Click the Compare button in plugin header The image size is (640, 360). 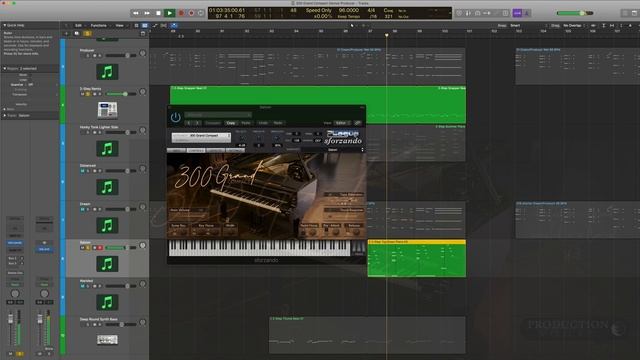tap(213, 123)
